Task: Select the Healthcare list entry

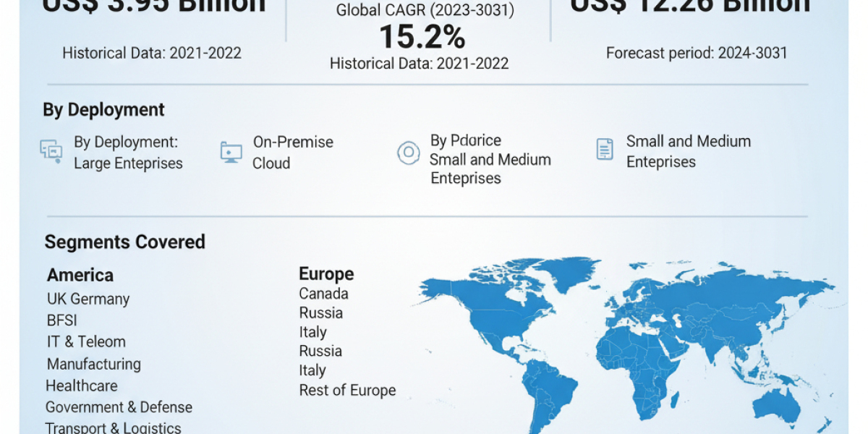Action: (x=82, y=386)
